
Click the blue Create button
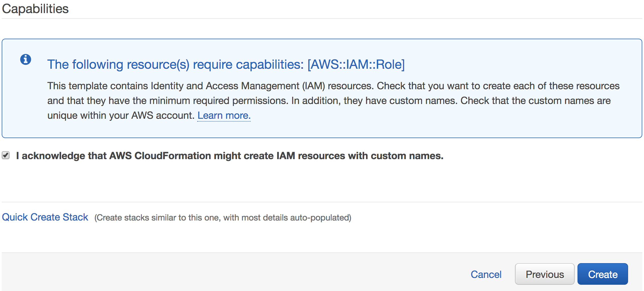coord(603,274)
